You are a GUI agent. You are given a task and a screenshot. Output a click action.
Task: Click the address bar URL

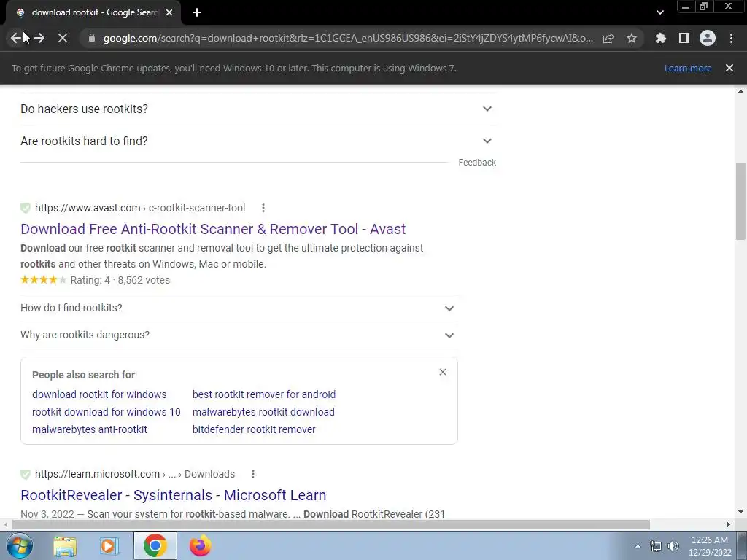(348, 38)
